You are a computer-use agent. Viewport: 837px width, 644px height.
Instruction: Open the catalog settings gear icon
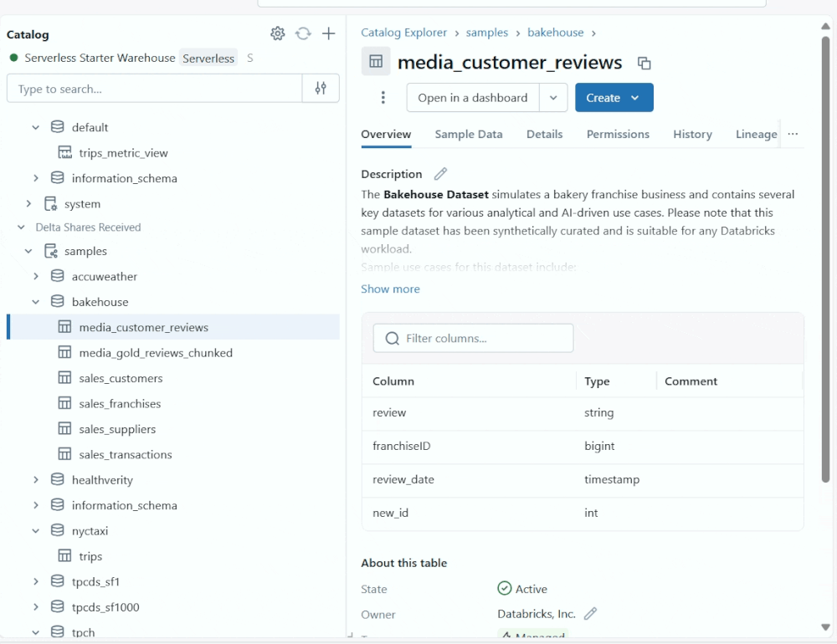point(278,33)
